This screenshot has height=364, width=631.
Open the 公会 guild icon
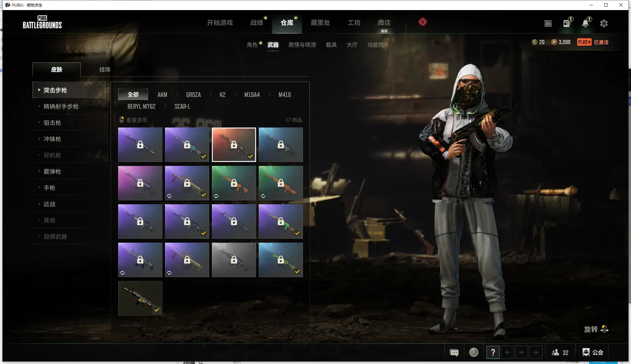point(586,352)
